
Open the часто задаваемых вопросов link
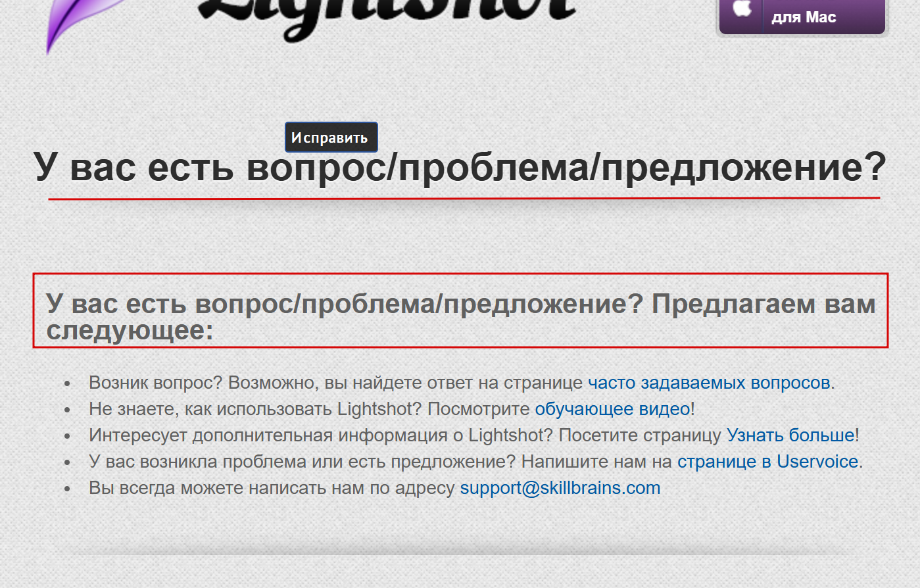(709, 383)
